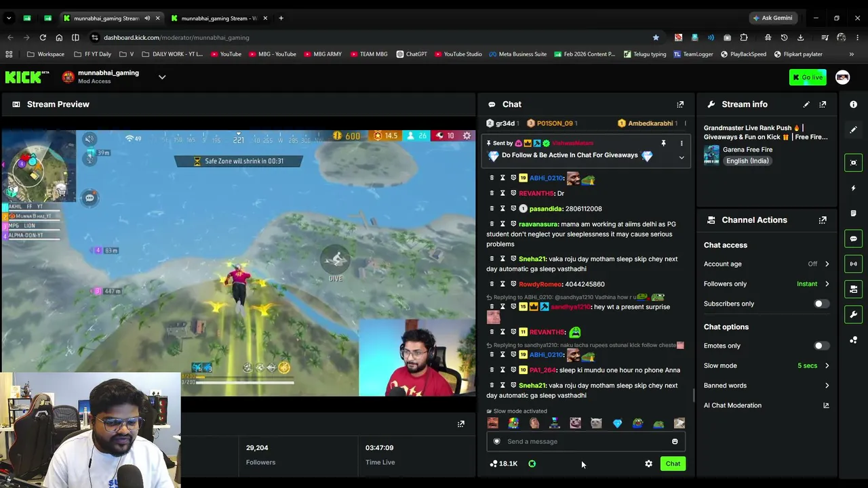This screenshot has height=488, width=868.
Task: Open a new browser tab
Action: tap(281, 18)
